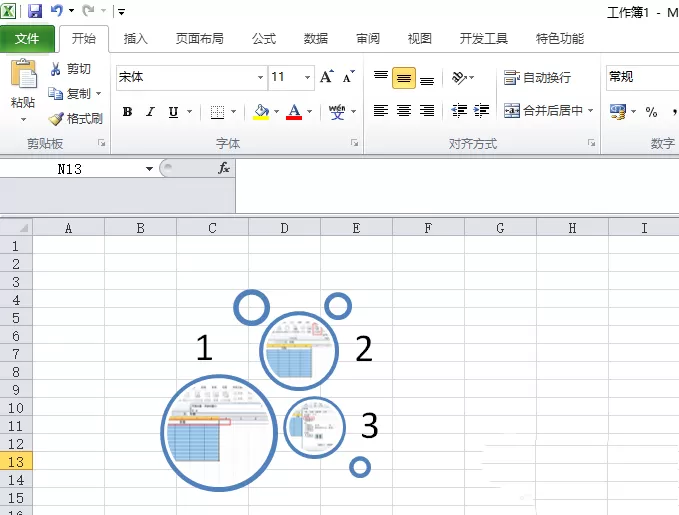The image size is (679, 515).
Task: Expand the underline style dropdown arrow
Action: [190, 112]
